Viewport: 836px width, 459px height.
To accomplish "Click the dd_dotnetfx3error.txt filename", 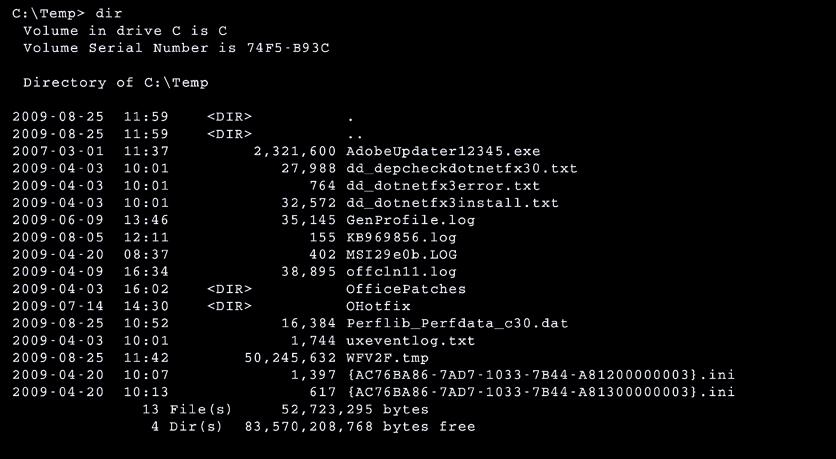I will tap(443, 186).
